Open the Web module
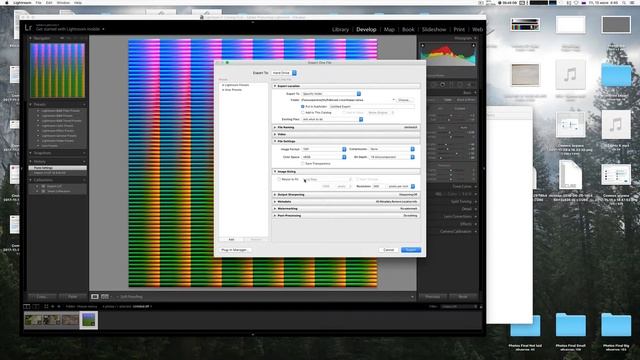Viewport: 640px width, 360px height. click(x=477, y=29)
